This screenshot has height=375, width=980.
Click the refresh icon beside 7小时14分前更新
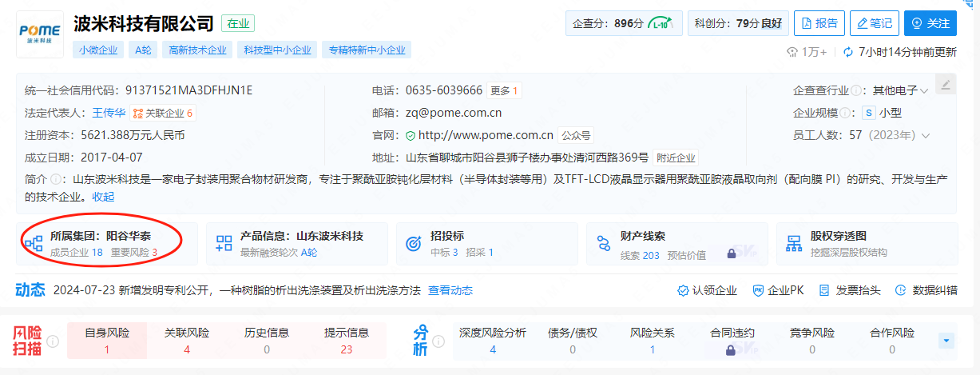(x=848, y=52)
